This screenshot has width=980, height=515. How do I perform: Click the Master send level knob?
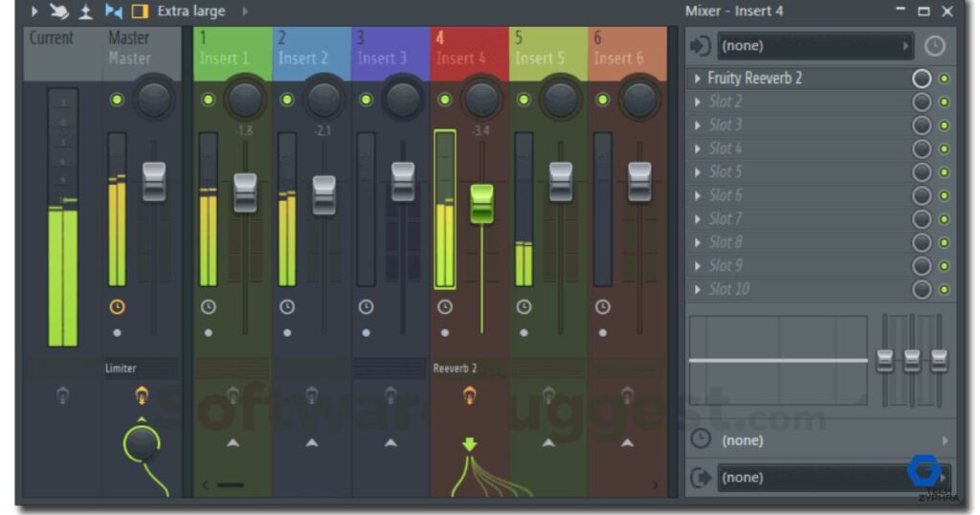142,443
